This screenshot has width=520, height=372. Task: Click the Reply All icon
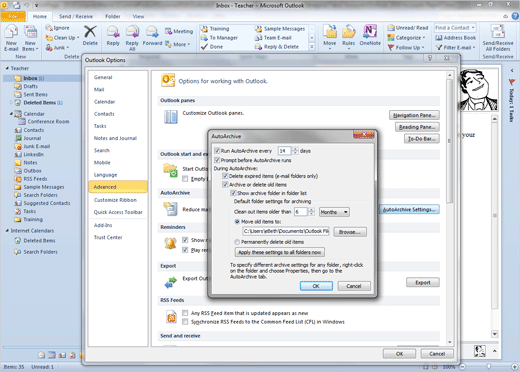132,32
